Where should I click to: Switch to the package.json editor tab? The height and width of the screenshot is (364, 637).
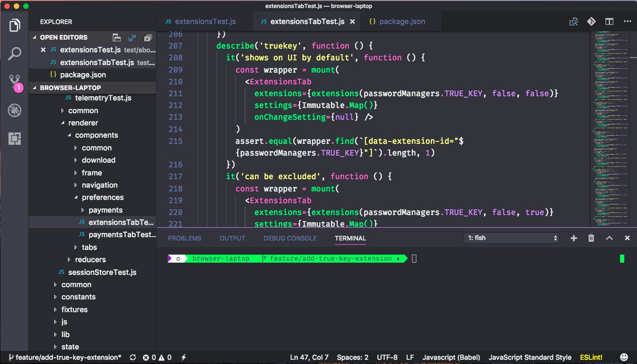402,22
